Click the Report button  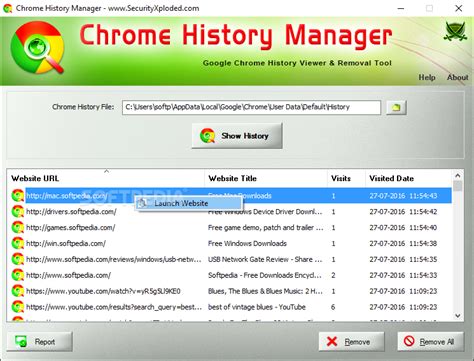[x=39, y=342]
